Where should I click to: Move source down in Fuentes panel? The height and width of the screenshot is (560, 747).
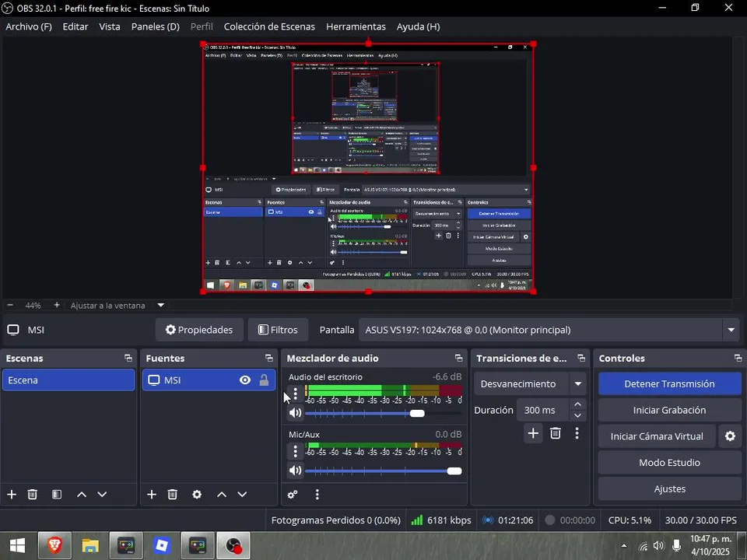coord(242,495)
